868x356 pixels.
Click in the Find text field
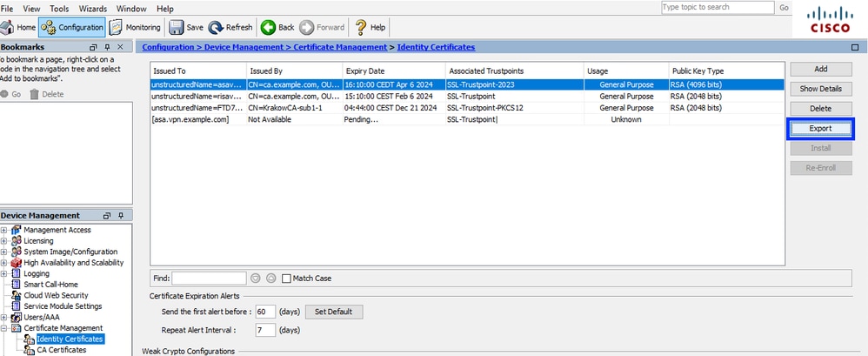point(209,279)
